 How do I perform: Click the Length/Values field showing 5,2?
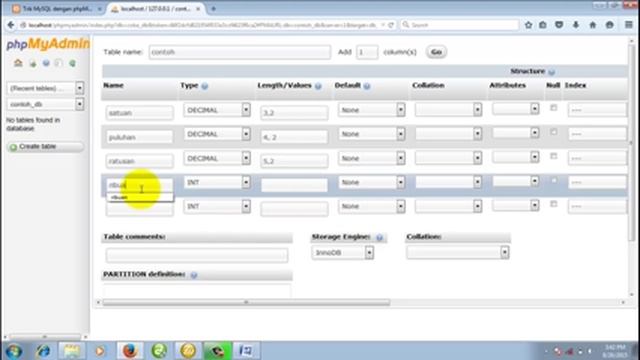point(294,161)
